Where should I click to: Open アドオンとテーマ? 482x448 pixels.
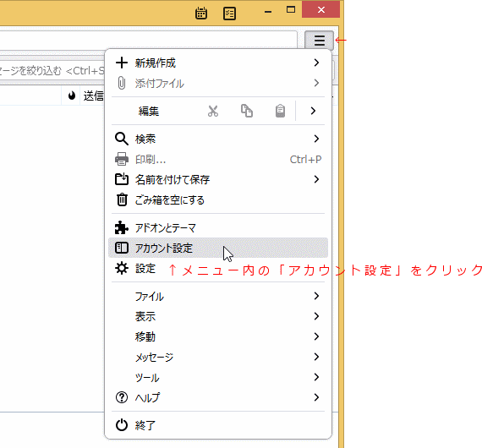(x=218, y=227)
